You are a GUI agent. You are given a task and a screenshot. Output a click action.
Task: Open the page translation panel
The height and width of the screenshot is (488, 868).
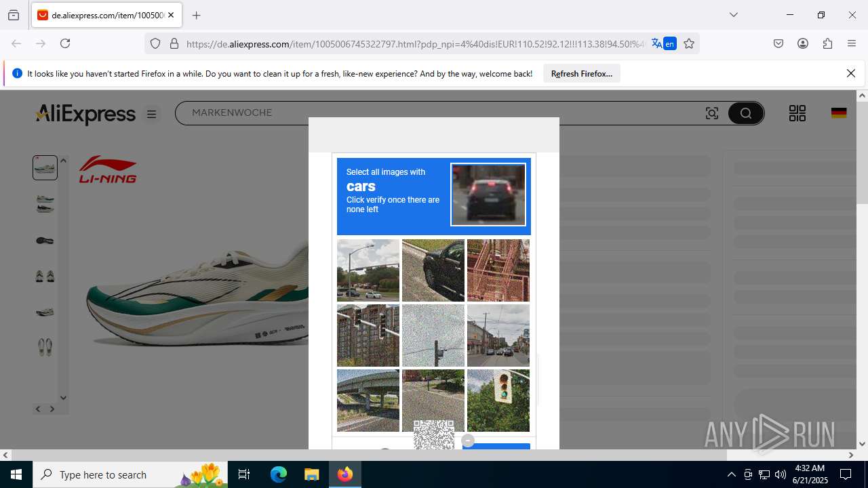click(663, 43)
